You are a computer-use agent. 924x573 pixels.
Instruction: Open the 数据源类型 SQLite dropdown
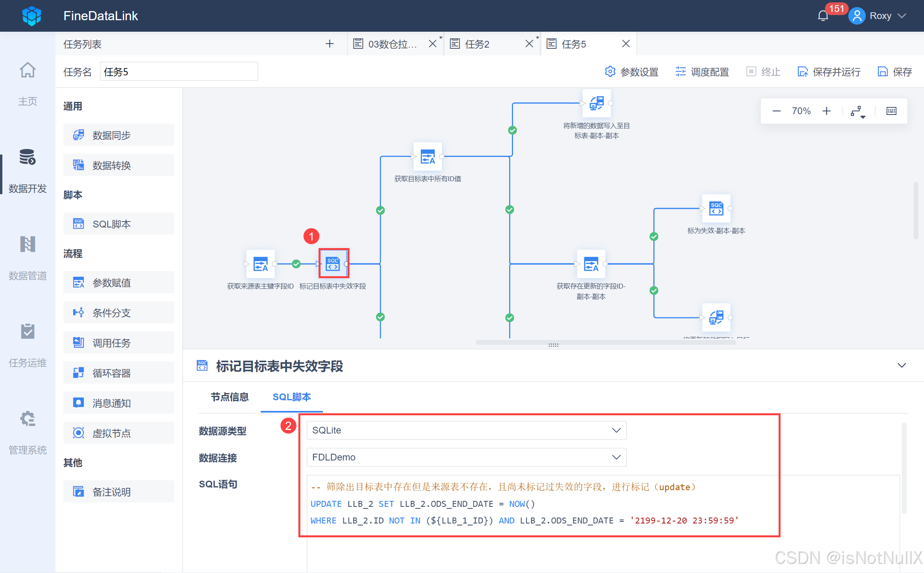[466, 430]
